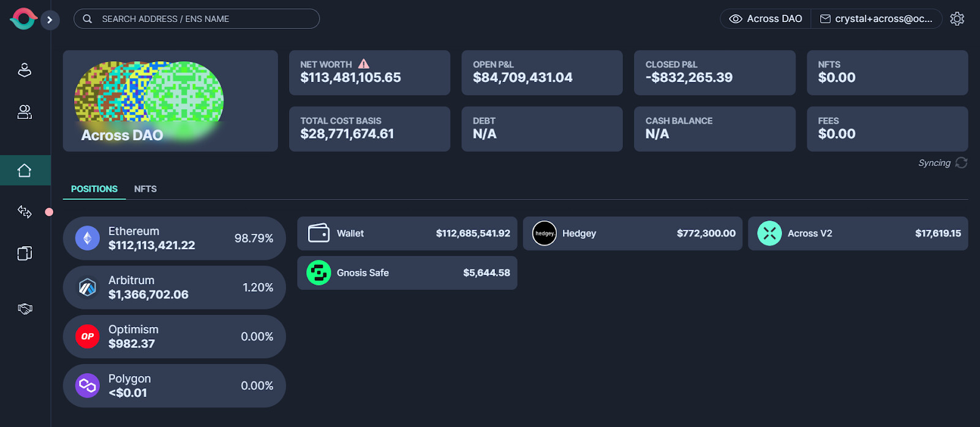Click the Cash Balance N/A card
980x427 pixels.
(715, 129)
